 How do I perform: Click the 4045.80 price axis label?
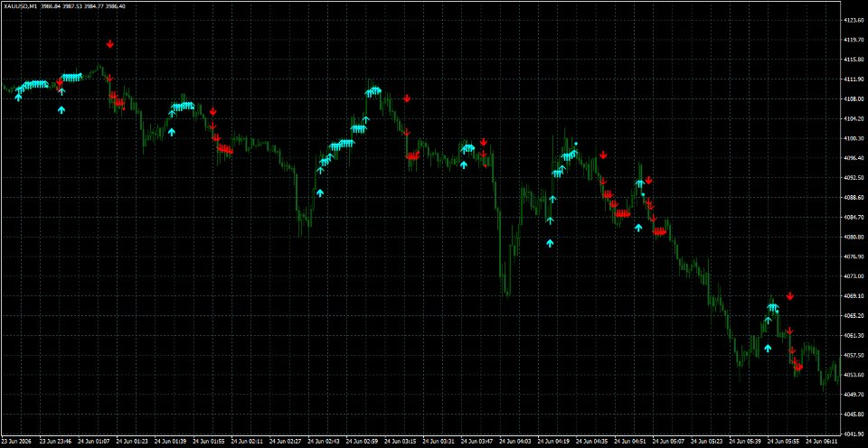coord(854,415)
